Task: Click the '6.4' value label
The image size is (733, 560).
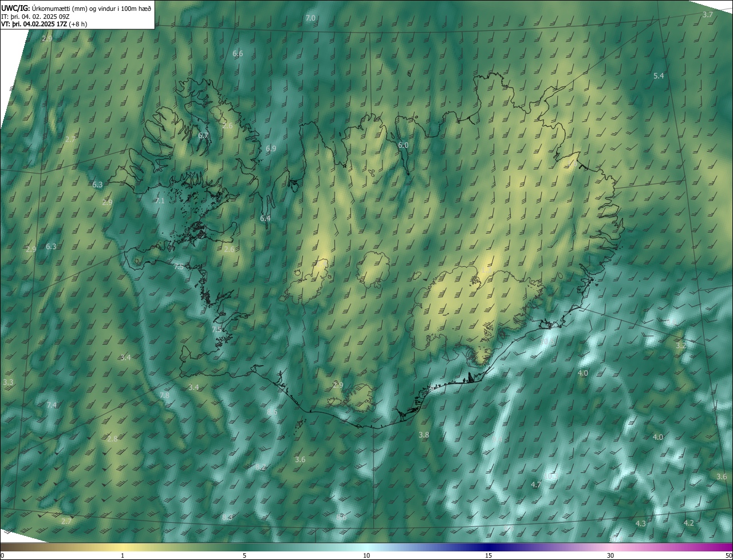Action: (x=265, y=219)
